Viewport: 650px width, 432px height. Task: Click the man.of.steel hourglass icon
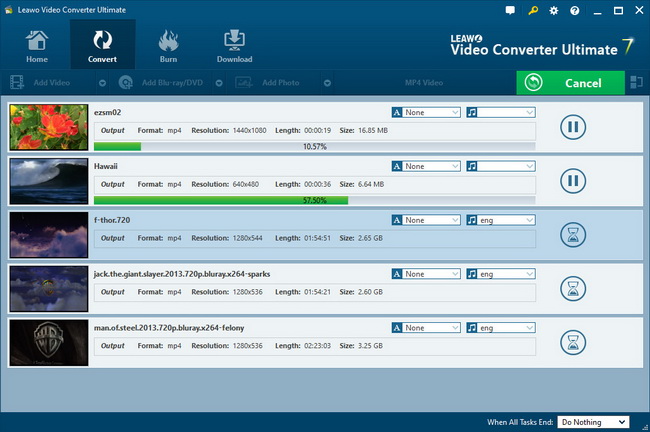pyautogui.click(x=573, y=342)
